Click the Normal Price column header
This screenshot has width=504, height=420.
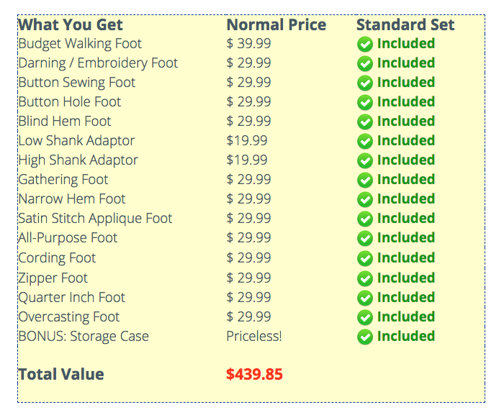(276, 25)
